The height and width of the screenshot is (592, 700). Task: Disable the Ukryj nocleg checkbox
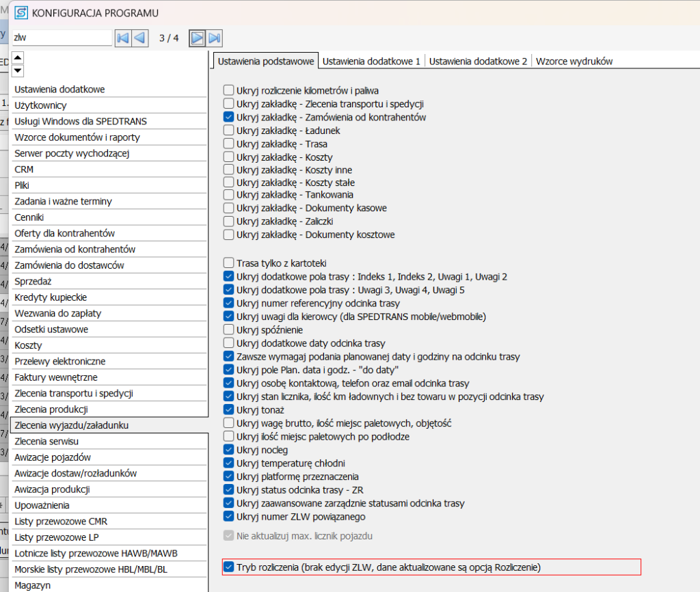tap(228, 450)
